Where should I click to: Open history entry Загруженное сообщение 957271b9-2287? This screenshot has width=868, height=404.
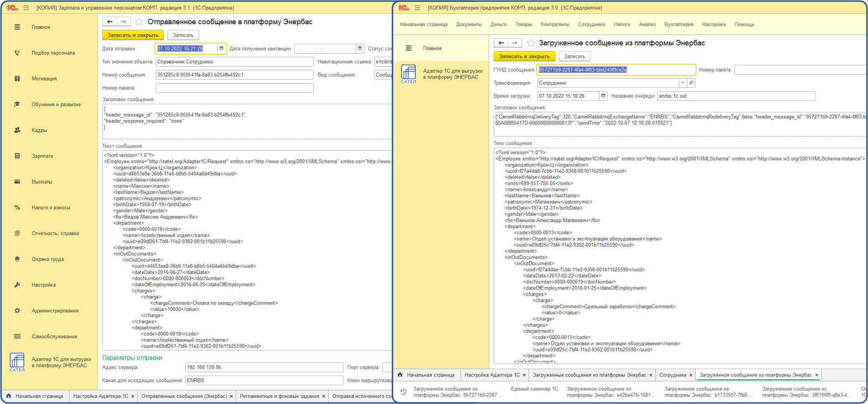[x=457, y=392]
